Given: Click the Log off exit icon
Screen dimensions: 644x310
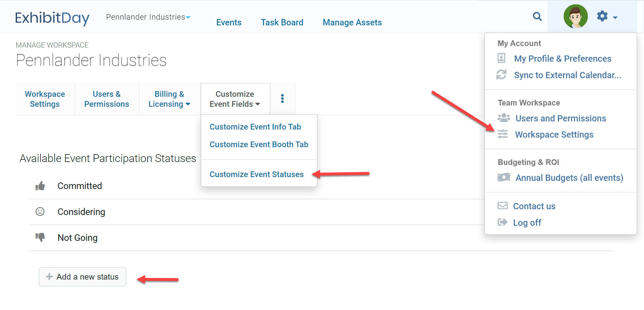Looking at the screenshot, I should pos(502,222).
